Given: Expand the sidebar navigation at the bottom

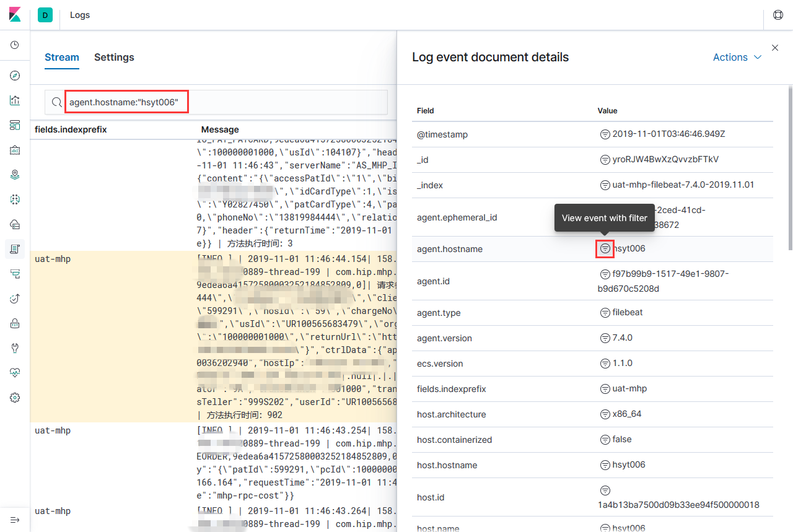Looking at the screenshot, I should pos(15,519).
